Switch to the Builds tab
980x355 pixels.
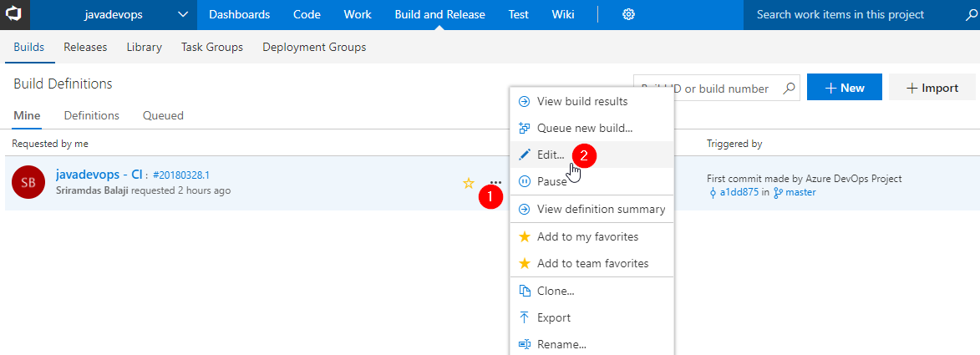point(28,47)
